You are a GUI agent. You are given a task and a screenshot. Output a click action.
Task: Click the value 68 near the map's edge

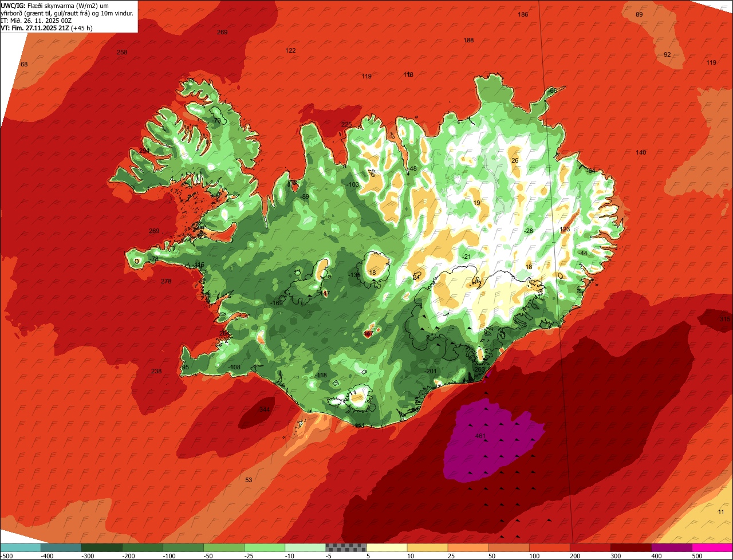24,64
